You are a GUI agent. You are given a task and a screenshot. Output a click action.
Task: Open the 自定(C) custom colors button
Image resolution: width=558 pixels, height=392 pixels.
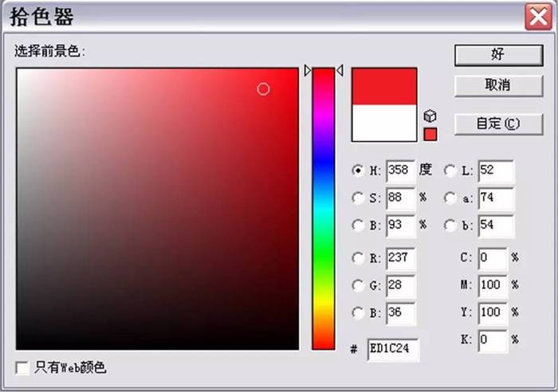(498, 123)
